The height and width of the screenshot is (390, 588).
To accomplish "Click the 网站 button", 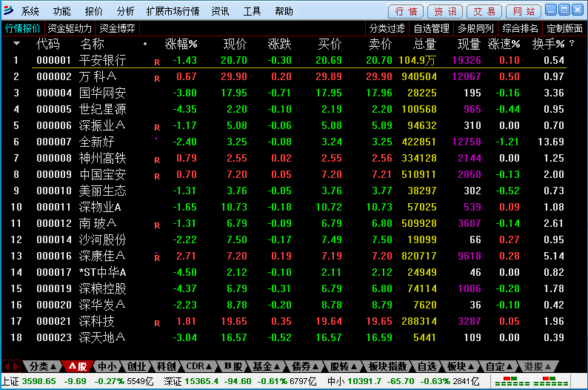I will click(x=524, y=12).
